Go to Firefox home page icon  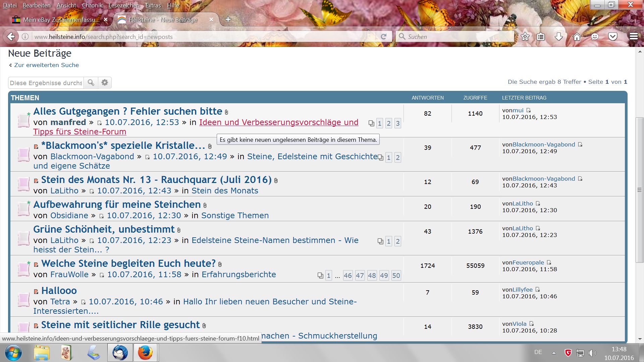(577, 37)
